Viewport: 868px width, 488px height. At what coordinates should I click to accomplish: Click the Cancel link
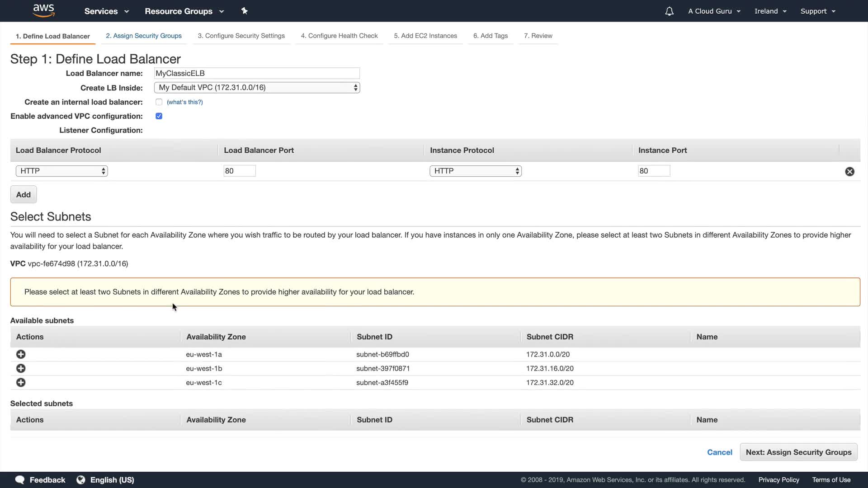[719, 452]
